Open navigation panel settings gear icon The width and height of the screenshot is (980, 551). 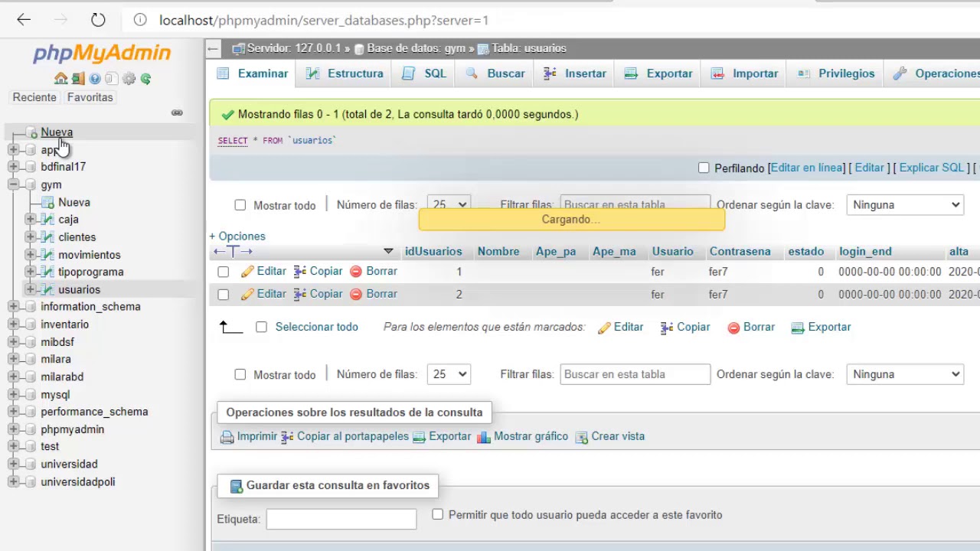129,78
